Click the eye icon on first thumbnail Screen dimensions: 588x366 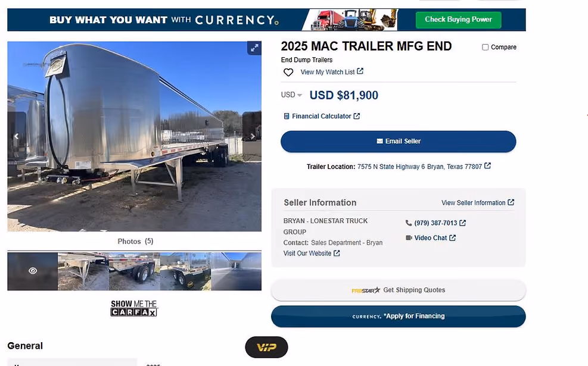click(x=33, y=271)
